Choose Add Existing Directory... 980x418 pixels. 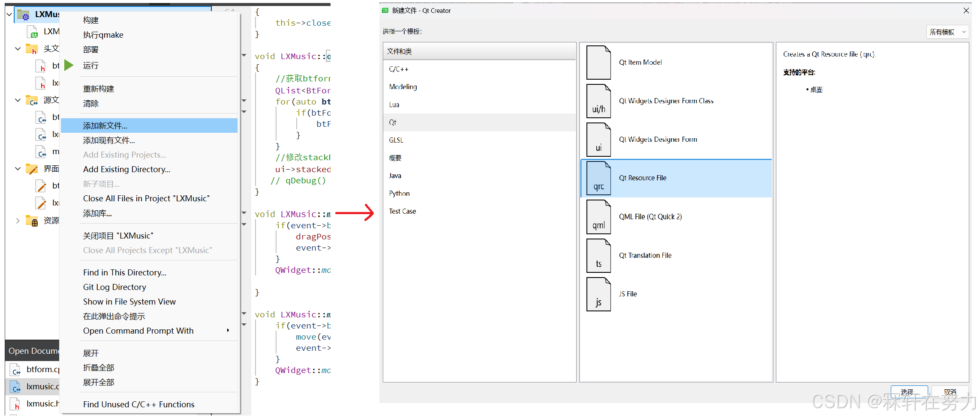(x=127, y=170)
